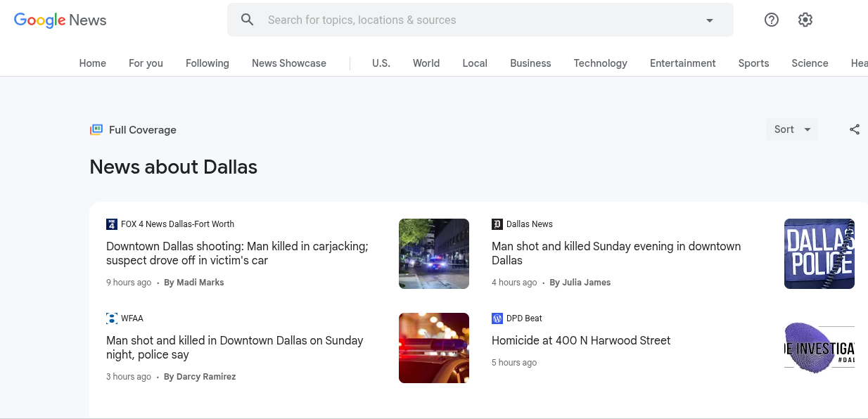Viewport: 868px width, 419px height.
Task: Open the Settings gear icon
Action: click(805, 20)
